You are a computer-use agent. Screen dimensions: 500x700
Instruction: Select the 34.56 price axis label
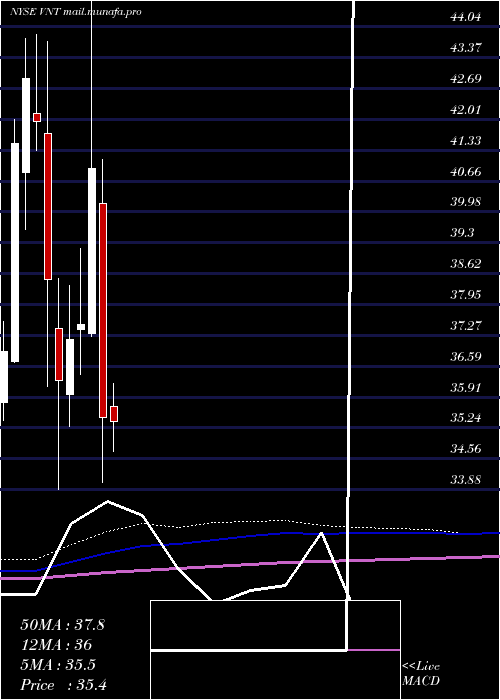466,449
